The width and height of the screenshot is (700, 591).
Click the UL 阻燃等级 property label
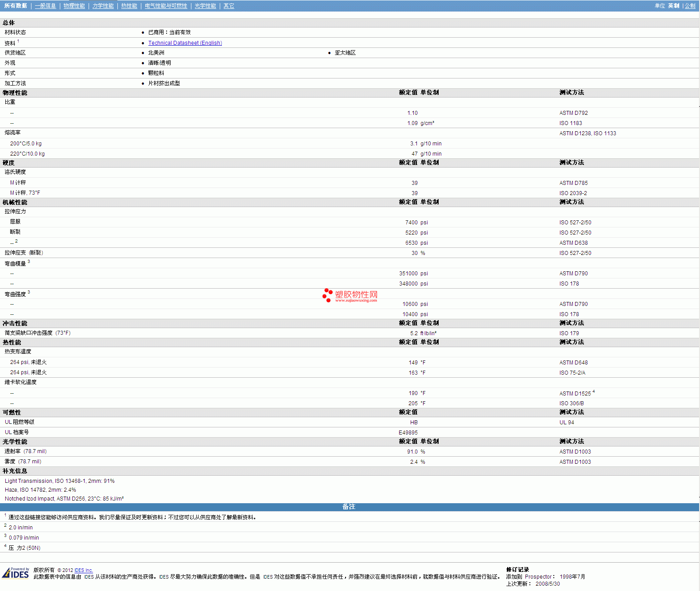(19, 422)
